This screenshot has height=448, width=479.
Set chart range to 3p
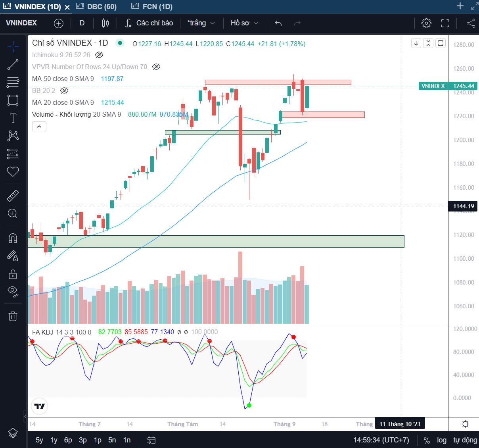[83, 440]
